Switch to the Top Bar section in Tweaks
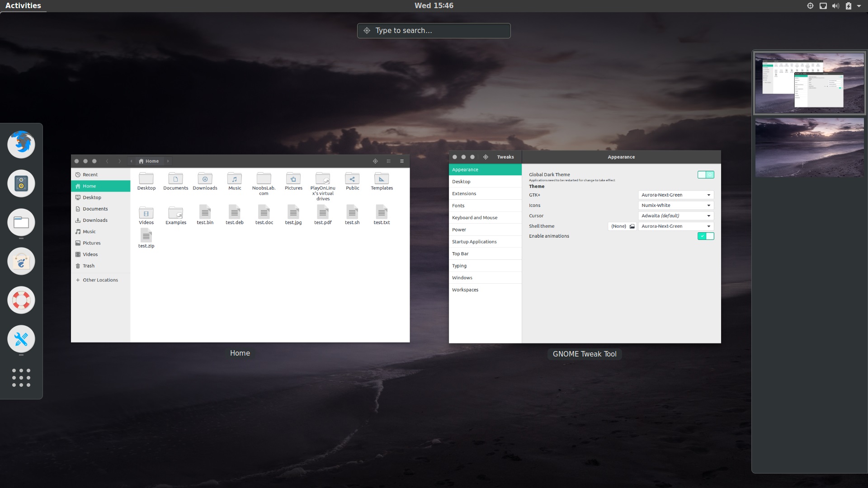Viewport: 868px width, 488px height. tap(461, 253)
